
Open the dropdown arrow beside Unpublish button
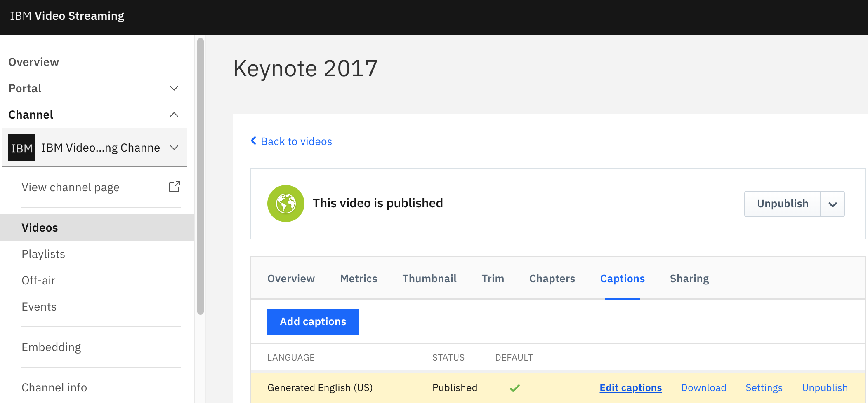point(833,204)
